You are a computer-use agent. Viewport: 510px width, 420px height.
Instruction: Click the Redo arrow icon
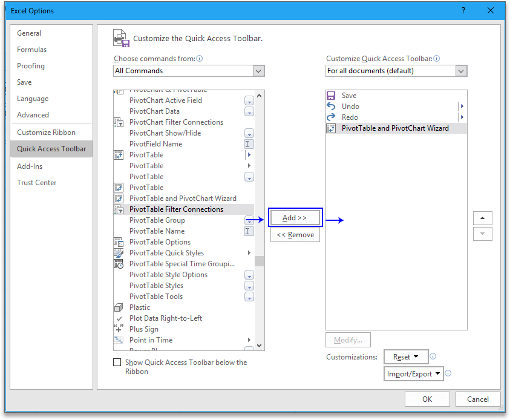click(331, 117)
